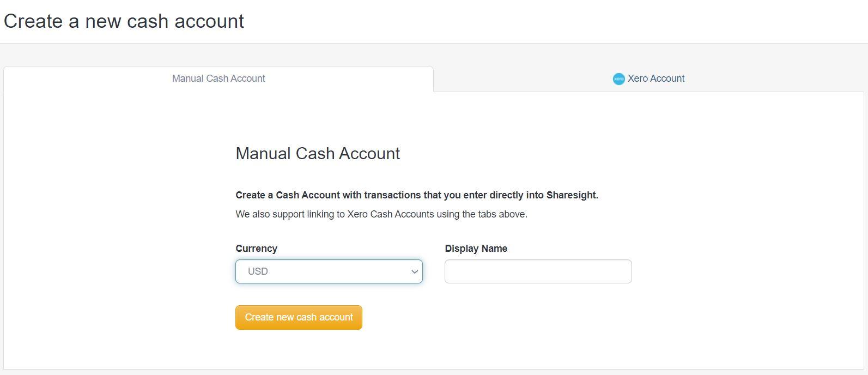The image size is (868, 375).
Task: Click the Create new cash account button
Action: (299, 317)
